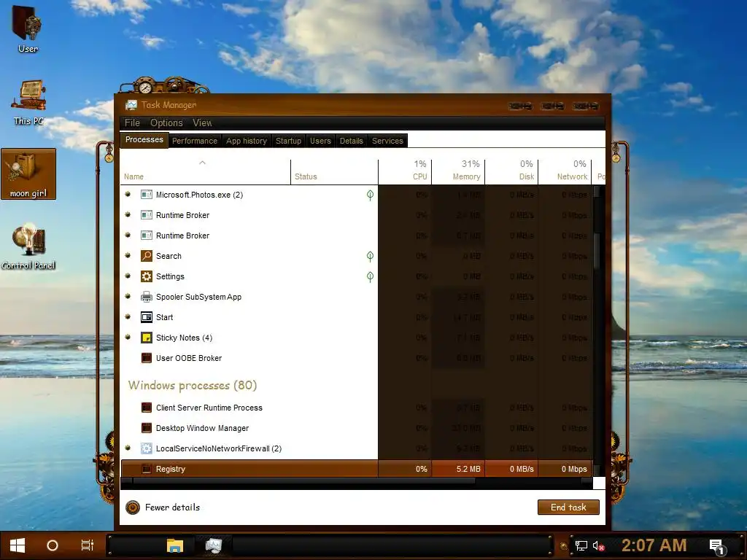Open the File menu
The image size is (747, 560).
133,122
